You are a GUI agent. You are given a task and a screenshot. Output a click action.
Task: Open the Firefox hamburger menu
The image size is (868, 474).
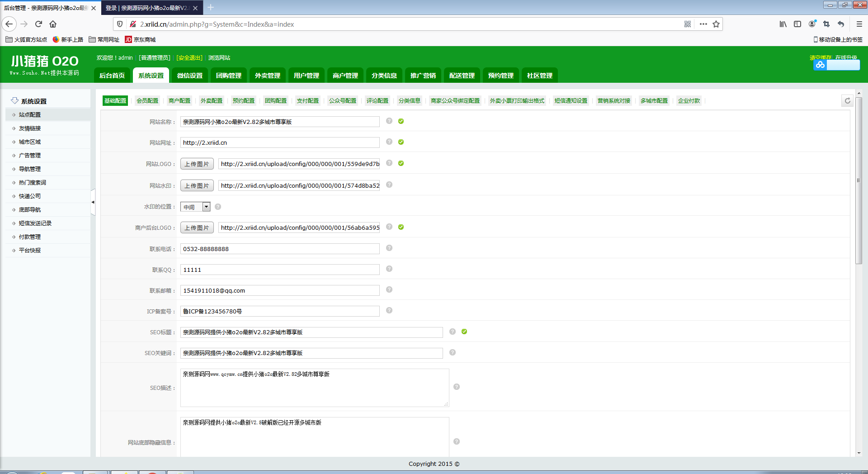click(859, 24)
